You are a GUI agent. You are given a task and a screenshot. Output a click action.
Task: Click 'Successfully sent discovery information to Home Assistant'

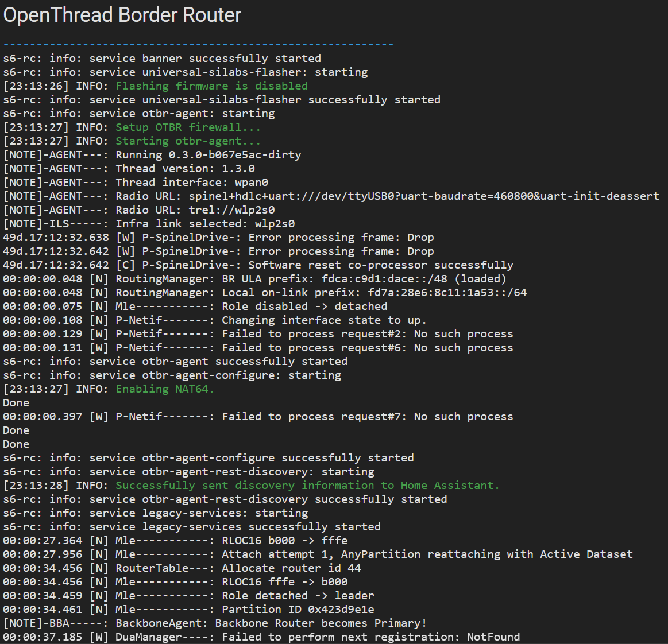(307, 486)
